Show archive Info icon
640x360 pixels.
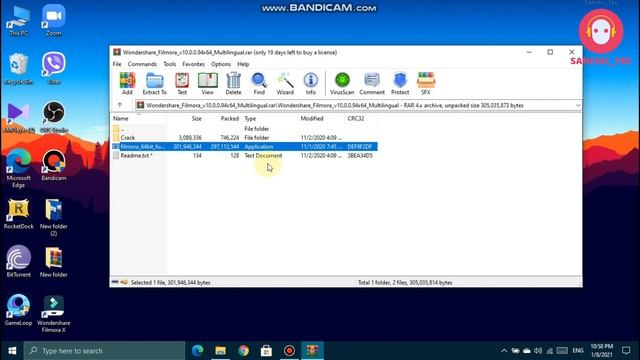coord(311,83)
